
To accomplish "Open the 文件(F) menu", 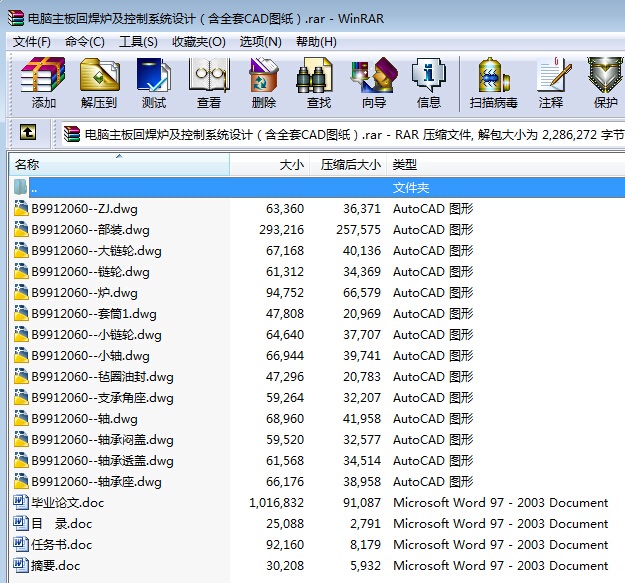I will 31,41.
